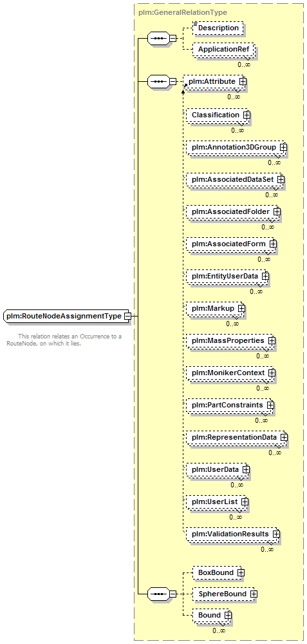Expand the SphereBound plus icon

(x=254, y=594)
